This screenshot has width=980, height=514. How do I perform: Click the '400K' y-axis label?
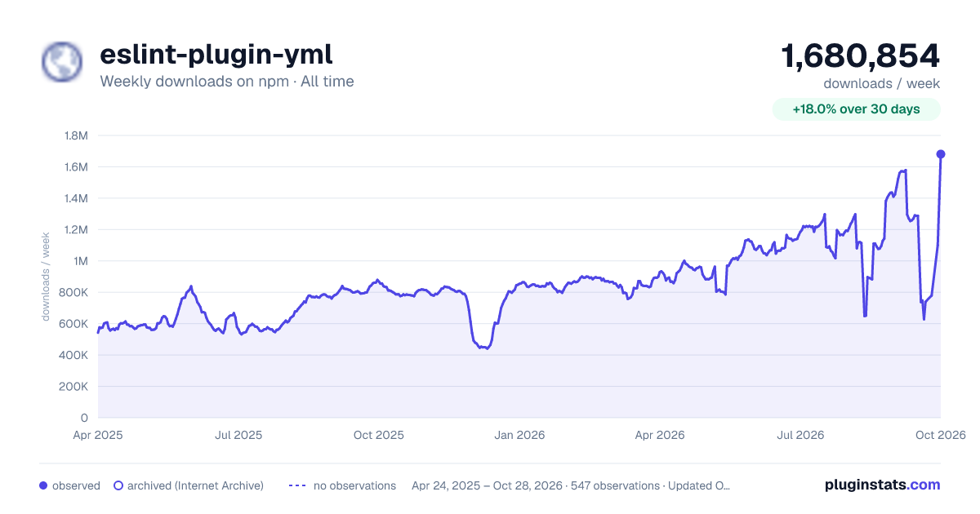click(x=73, y=355)
